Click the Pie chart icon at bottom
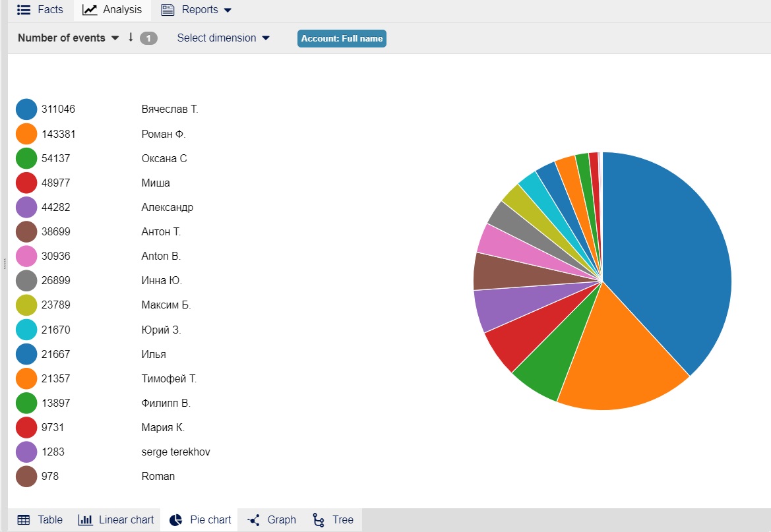 coord(175,519)
